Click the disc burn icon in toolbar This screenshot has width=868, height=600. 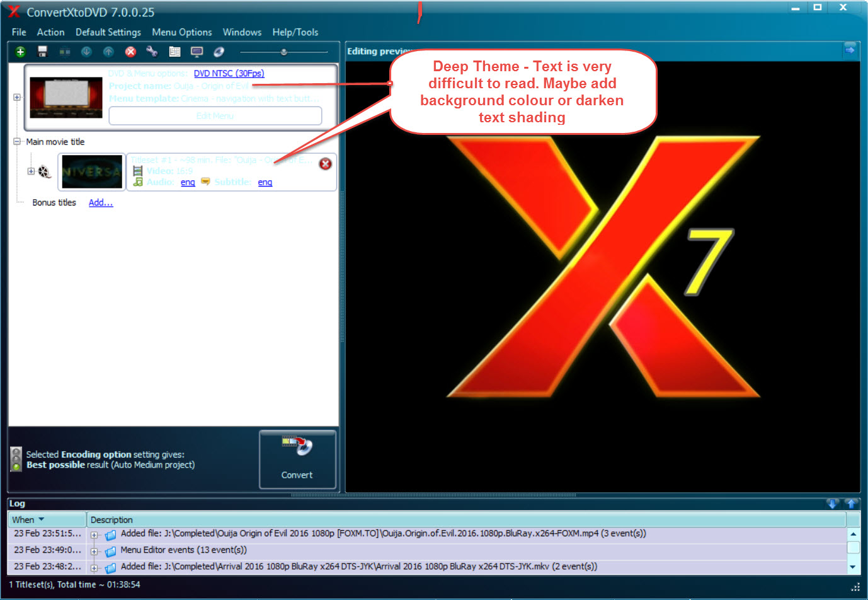tap(219, 52)
